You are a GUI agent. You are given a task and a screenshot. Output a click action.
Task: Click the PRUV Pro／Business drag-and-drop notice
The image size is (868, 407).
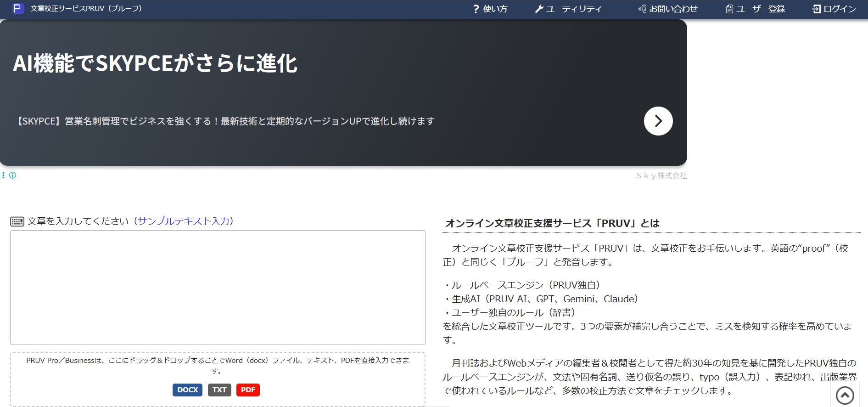click(218, 365)
